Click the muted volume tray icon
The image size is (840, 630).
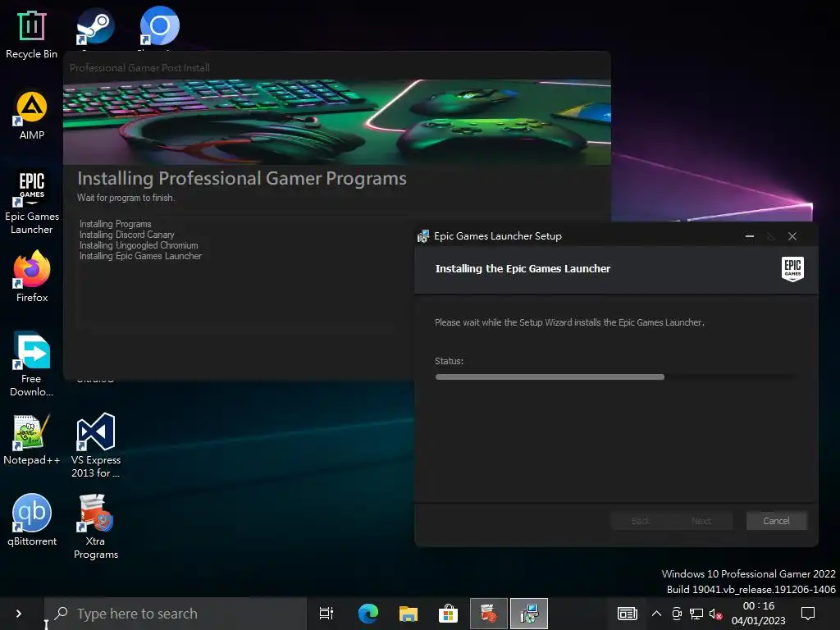715,614
